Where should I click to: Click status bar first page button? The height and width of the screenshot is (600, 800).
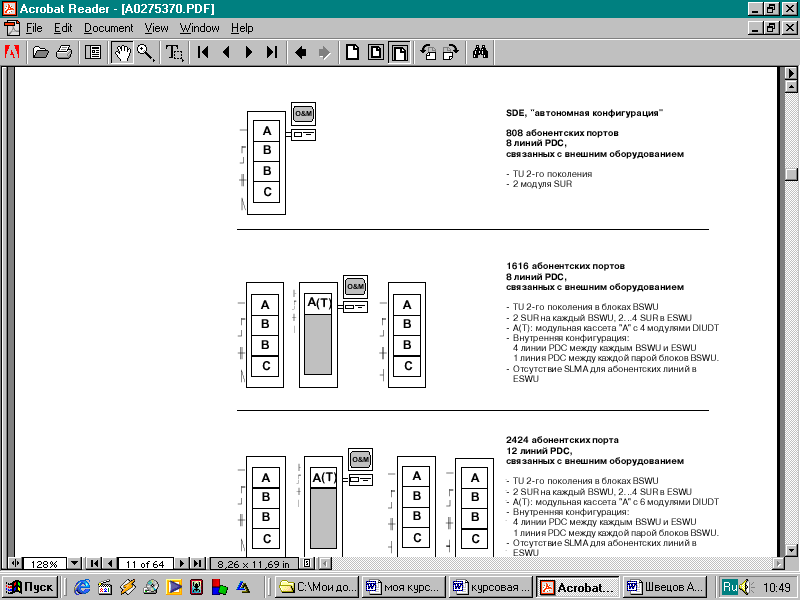click(x=94, y=564)
